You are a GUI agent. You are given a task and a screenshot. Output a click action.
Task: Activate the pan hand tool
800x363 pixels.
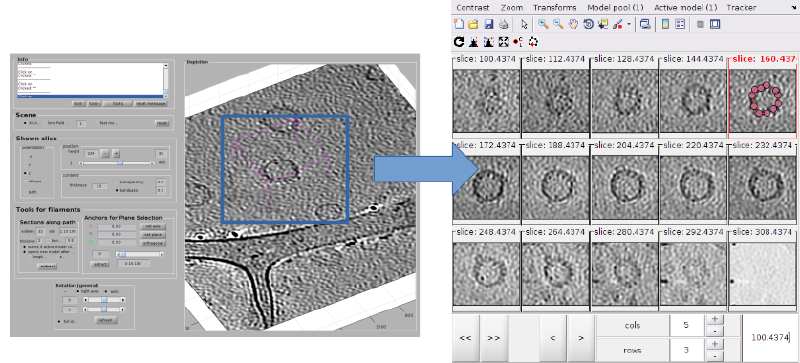coord(573,24)
